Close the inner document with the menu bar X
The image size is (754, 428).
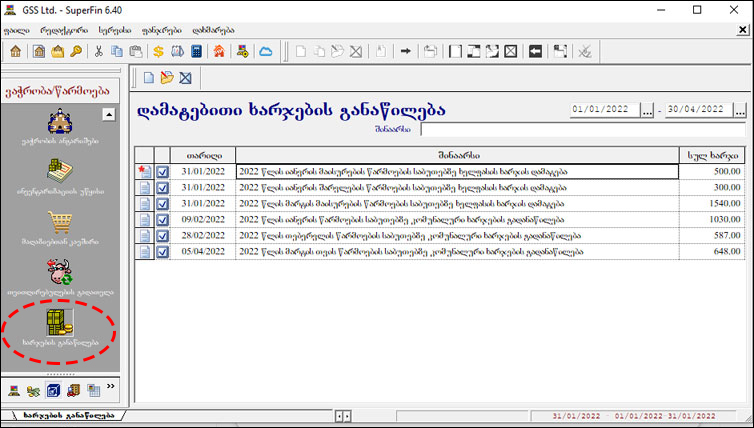[x=742, y=30]
